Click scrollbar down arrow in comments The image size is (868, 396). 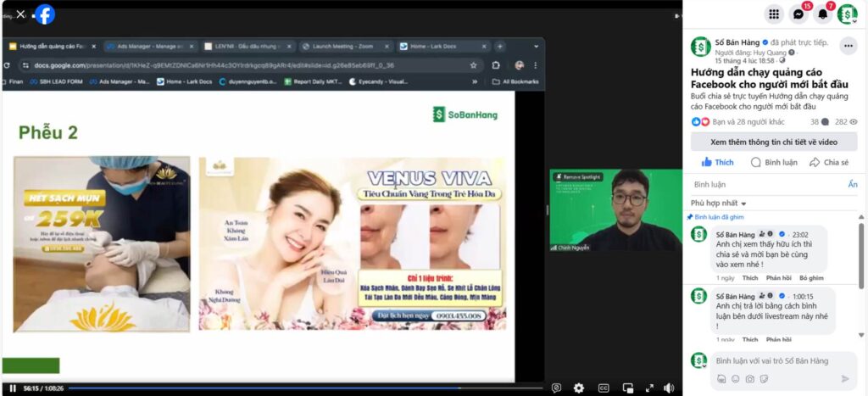(861, 335)
